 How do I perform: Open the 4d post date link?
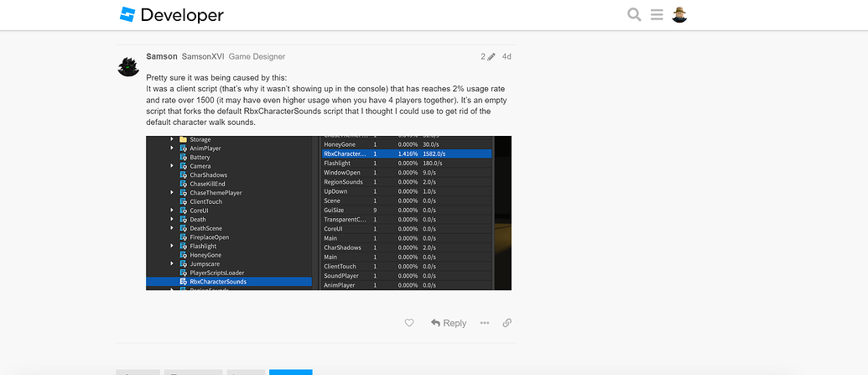pyautogui.click(x=507, y=56)
